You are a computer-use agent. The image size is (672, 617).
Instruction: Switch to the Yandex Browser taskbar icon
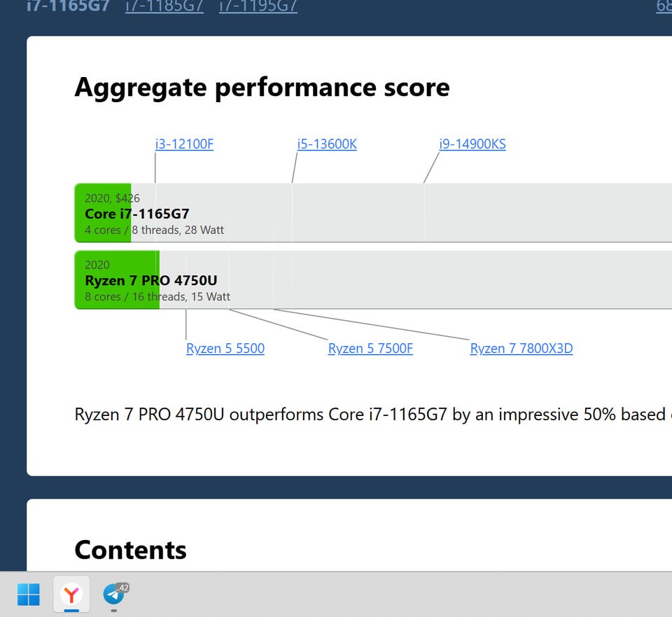coord(71,595)
